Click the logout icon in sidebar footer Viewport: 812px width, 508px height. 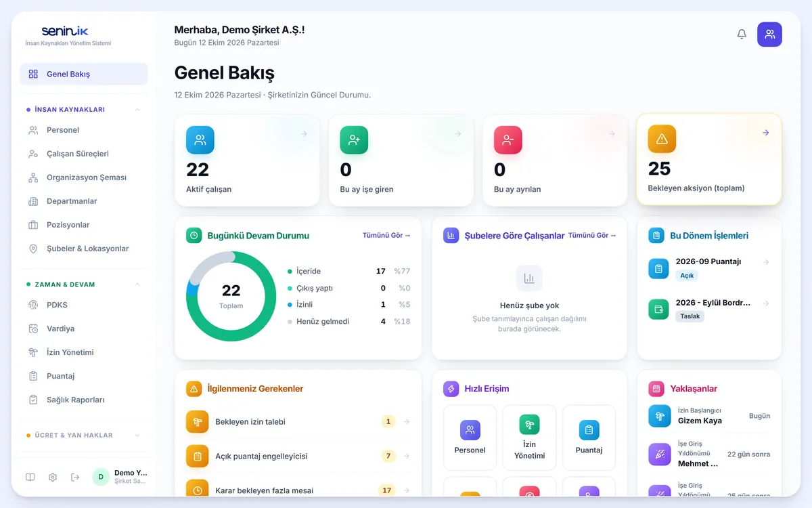point(75,477)
